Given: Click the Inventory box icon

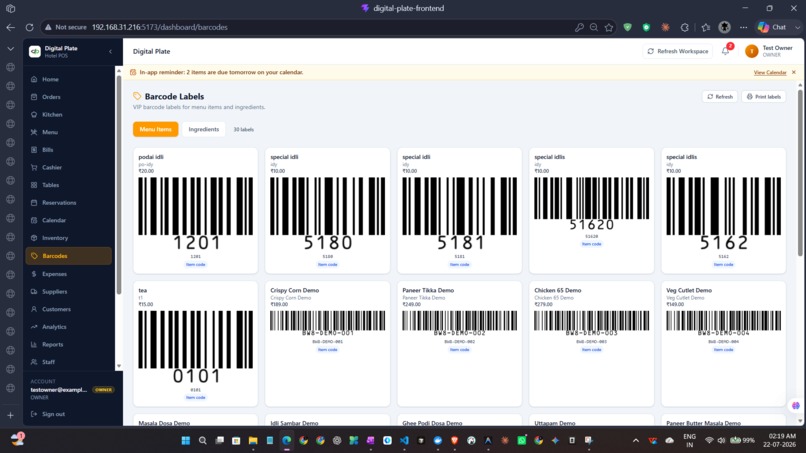Looking at the screenshot, I should click(x=34, y=238).
